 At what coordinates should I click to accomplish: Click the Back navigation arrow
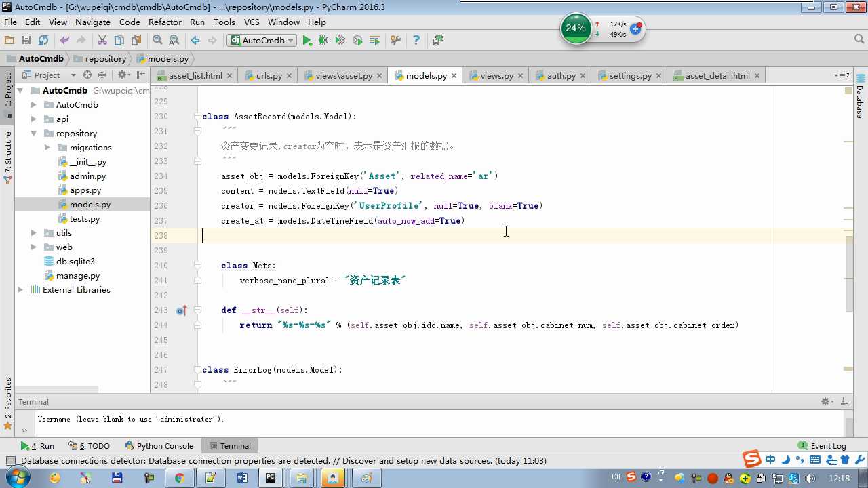pos(195,41)
